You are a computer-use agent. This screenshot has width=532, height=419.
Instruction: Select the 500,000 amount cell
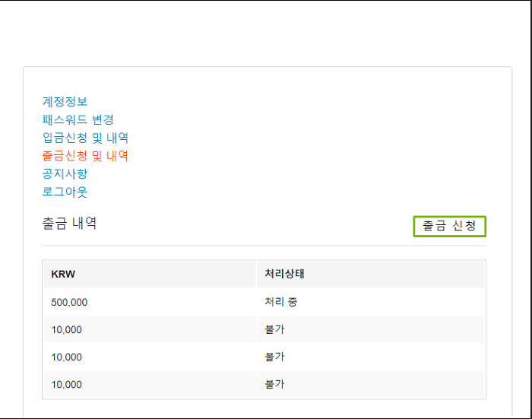tap(150, 302)
